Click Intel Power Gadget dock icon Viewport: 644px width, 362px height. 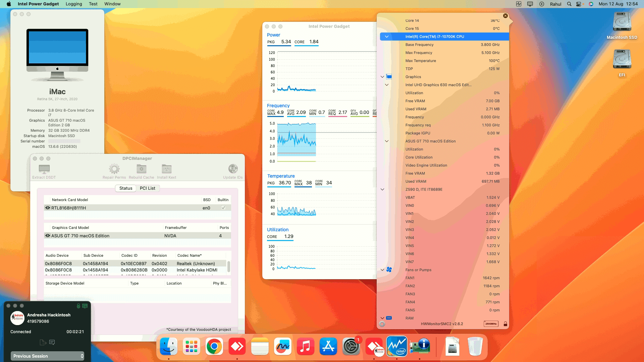[397, 346]
